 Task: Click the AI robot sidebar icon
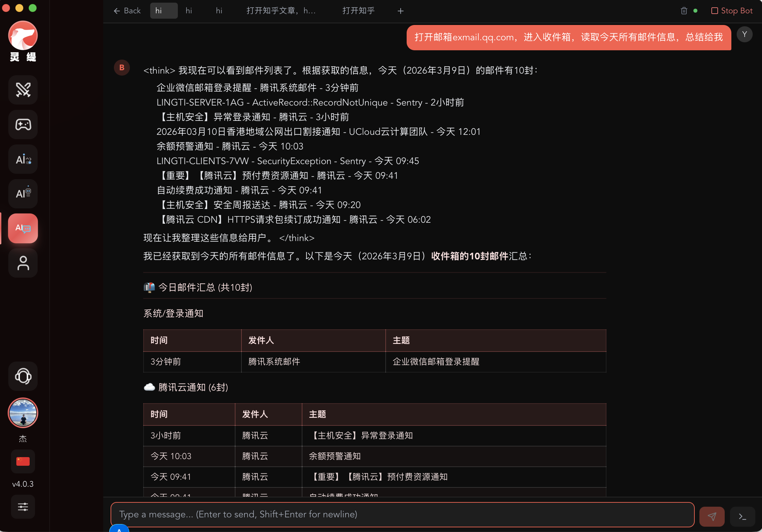(x=23, y=194)
